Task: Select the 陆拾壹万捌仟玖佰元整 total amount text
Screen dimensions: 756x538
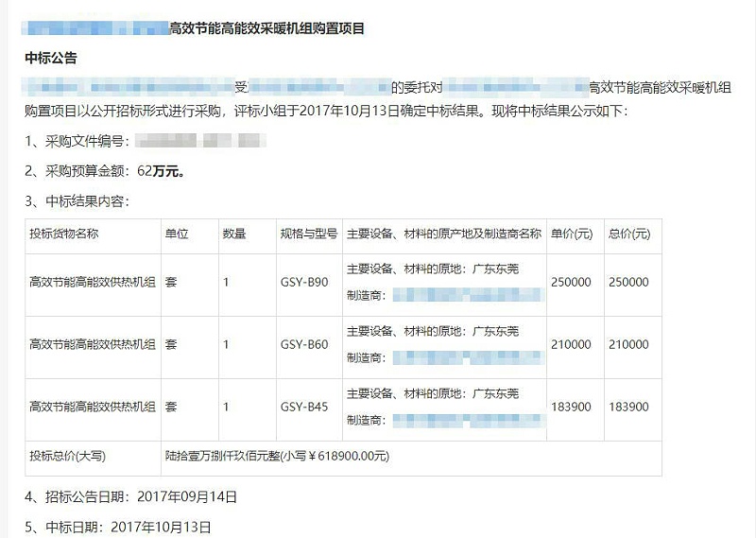Action: click(277, 456)
